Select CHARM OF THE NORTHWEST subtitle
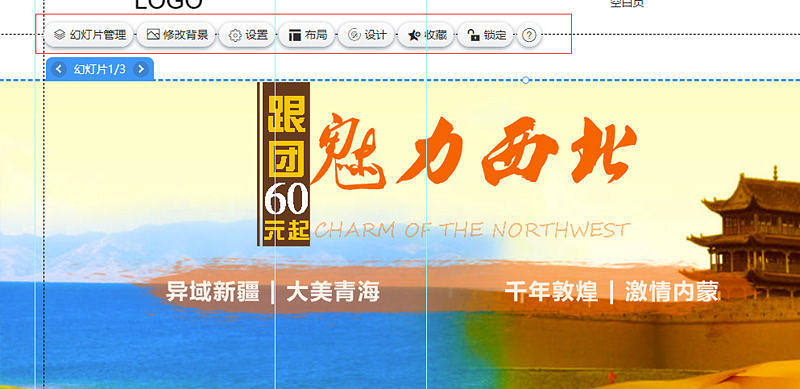800x389 pixels. pyautogui.click(x=472, y=230)
